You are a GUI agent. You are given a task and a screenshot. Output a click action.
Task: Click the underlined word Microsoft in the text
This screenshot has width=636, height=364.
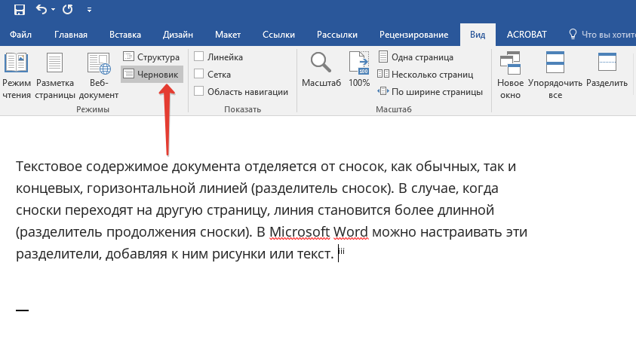300,232
